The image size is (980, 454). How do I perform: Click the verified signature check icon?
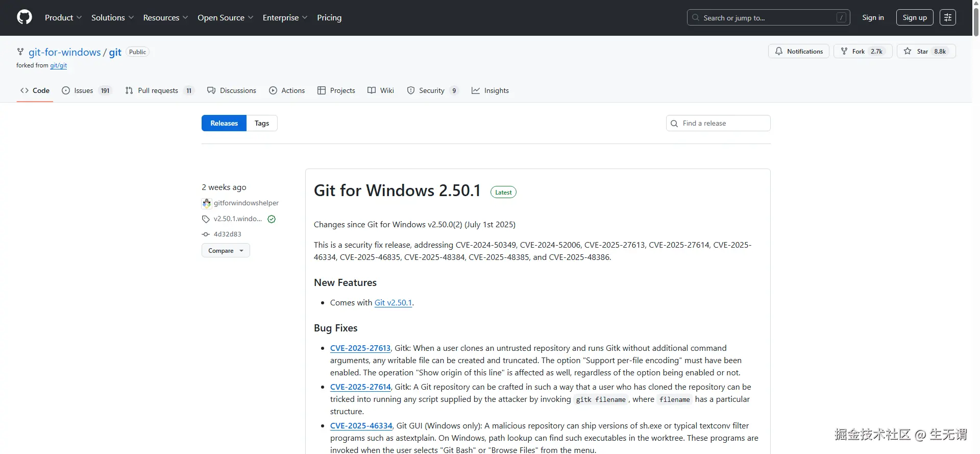272,219
